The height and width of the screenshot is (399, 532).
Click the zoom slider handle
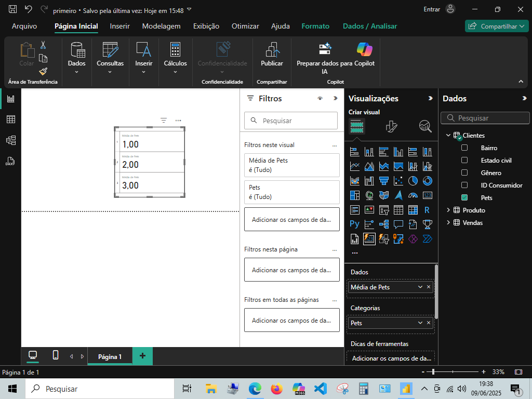433,372
